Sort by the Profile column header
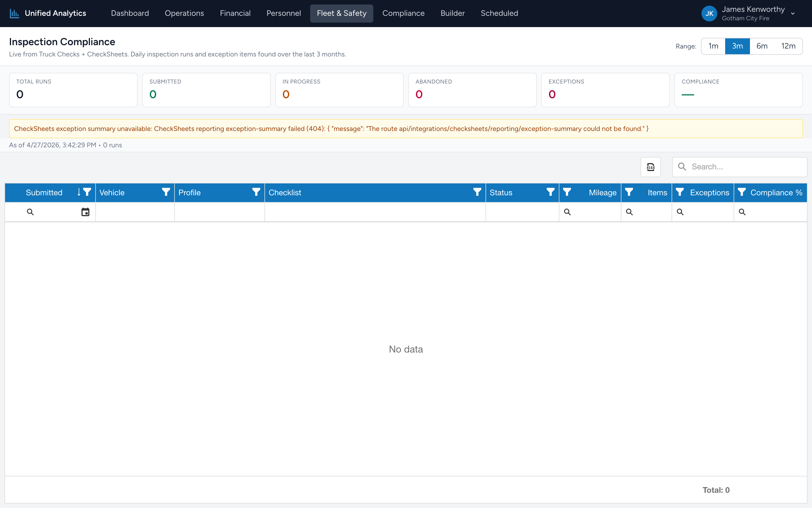The image size is (812, 508). [x=189, y=192]
